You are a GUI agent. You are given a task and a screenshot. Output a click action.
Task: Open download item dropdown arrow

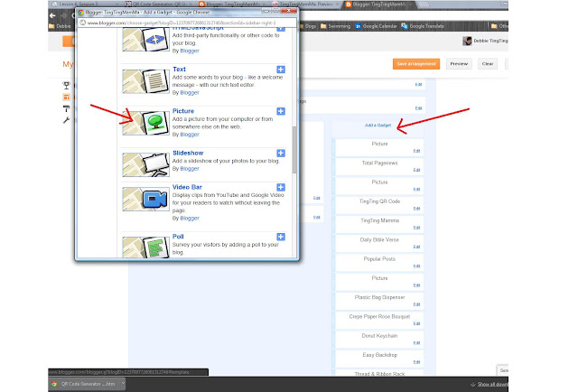point(123,384)
